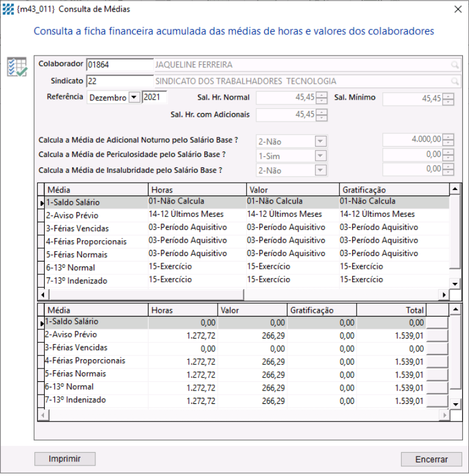The image size is (469, 476).
Task: Click row selector of 3-Férias Vencidas lower grid
Action: [42, 348]
